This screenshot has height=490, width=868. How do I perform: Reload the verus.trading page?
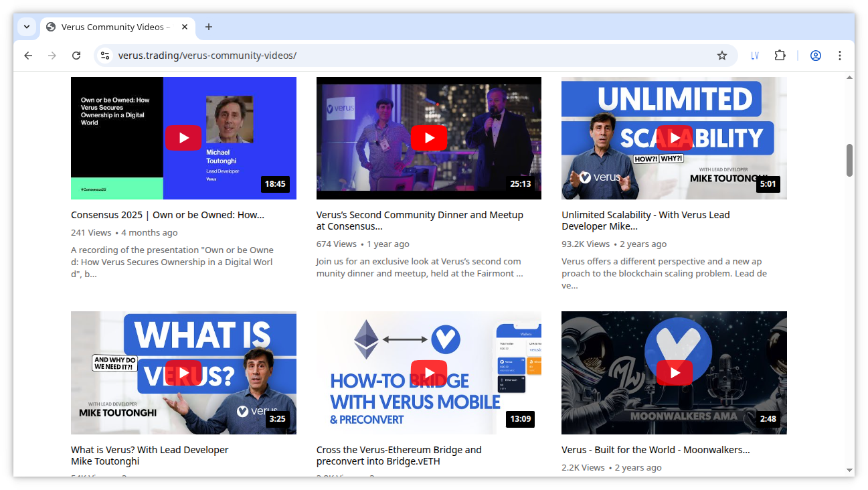tap(76, 56)
